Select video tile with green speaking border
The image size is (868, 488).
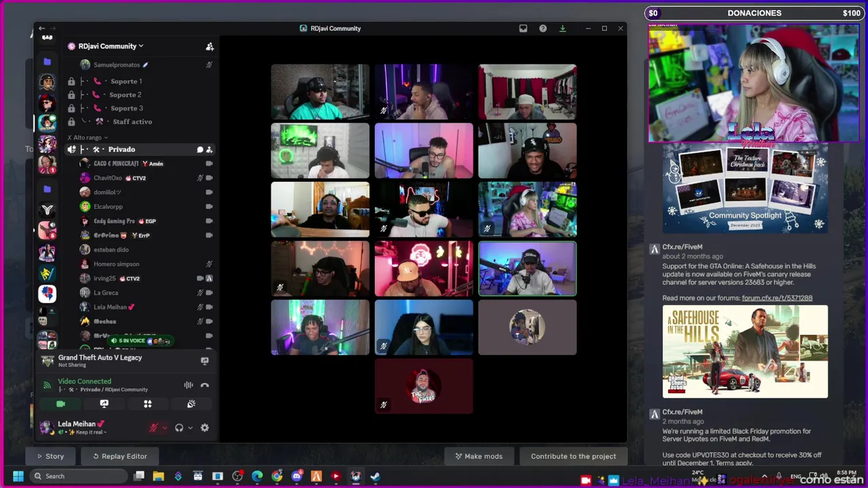(x=528, y=269)
